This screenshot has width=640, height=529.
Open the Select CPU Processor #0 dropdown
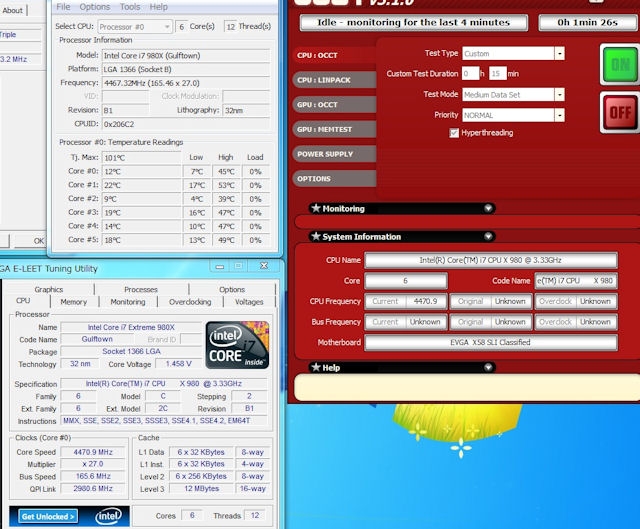pyautogui.click(x=135, y=27)
